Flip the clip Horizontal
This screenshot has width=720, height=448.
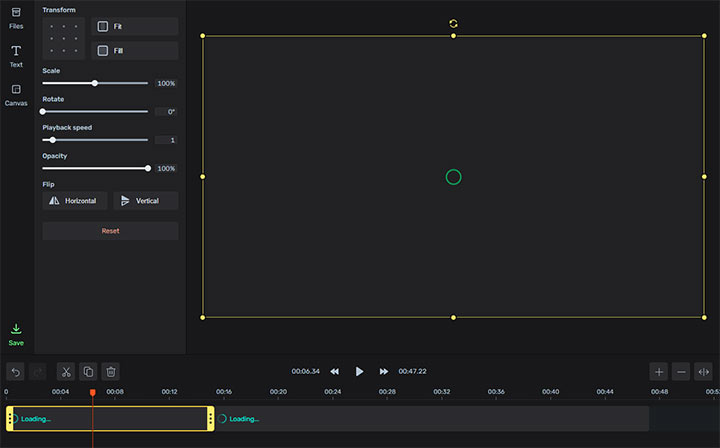75,201
